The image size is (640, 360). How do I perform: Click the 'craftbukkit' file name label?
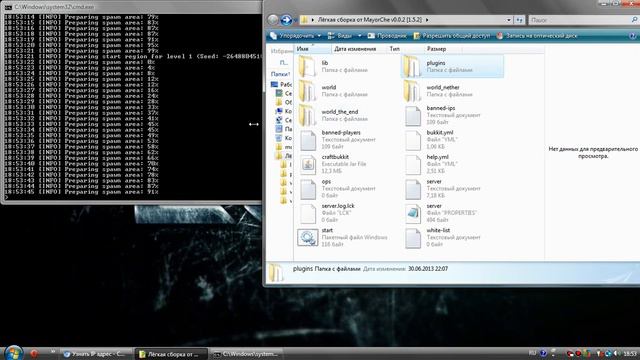[335, 157]
